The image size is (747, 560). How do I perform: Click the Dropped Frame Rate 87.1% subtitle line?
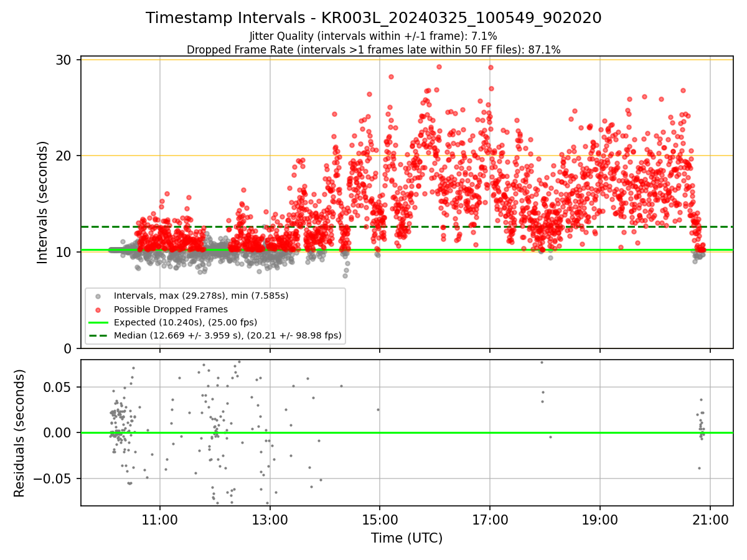374,50
